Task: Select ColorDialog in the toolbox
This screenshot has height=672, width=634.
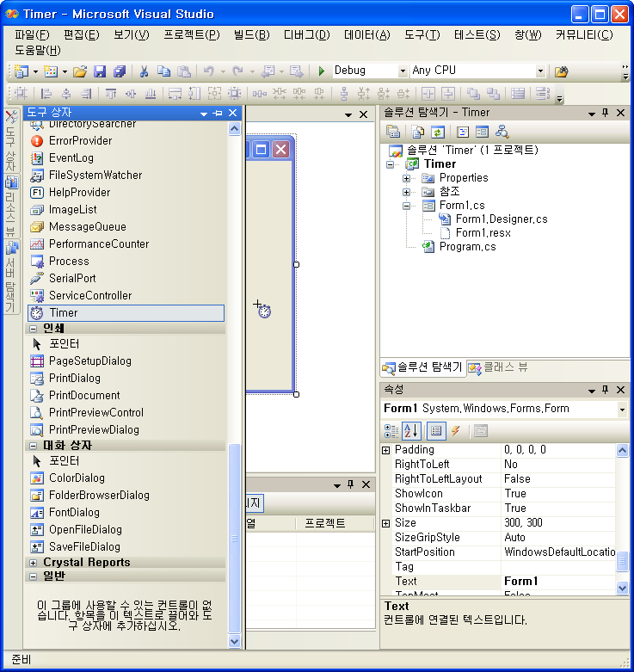Action: coord(76,478)
